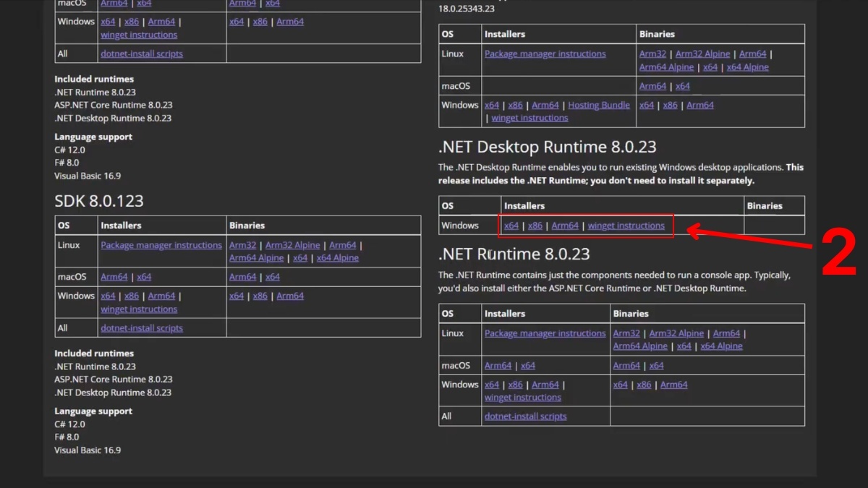Download SDK 8.0.123 Windows Arm64 binary
The width and height of the screenshot is (868, 488).
[290, 296]
